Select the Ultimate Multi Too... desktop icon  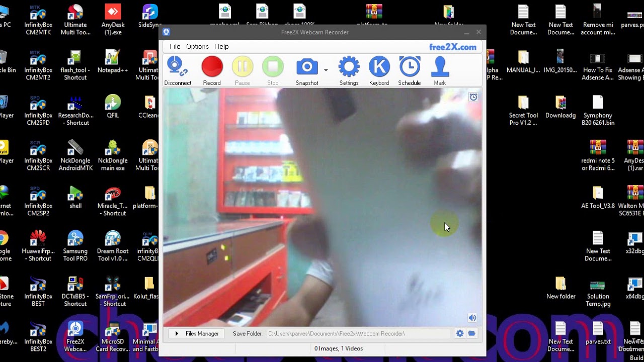click(75, 20)
